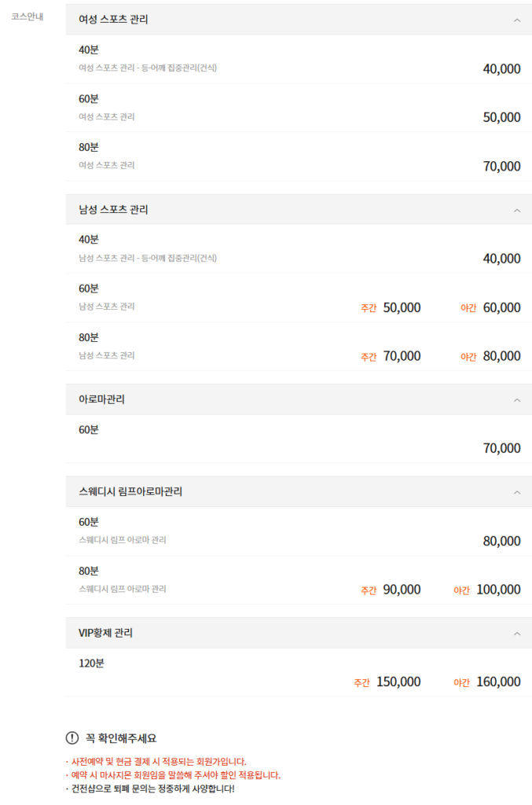Image resolution: width=532 pixels, height=805 pixels.
Task: Collapse the 아로마관리 section chevron
Action: (x=517, y=399)
